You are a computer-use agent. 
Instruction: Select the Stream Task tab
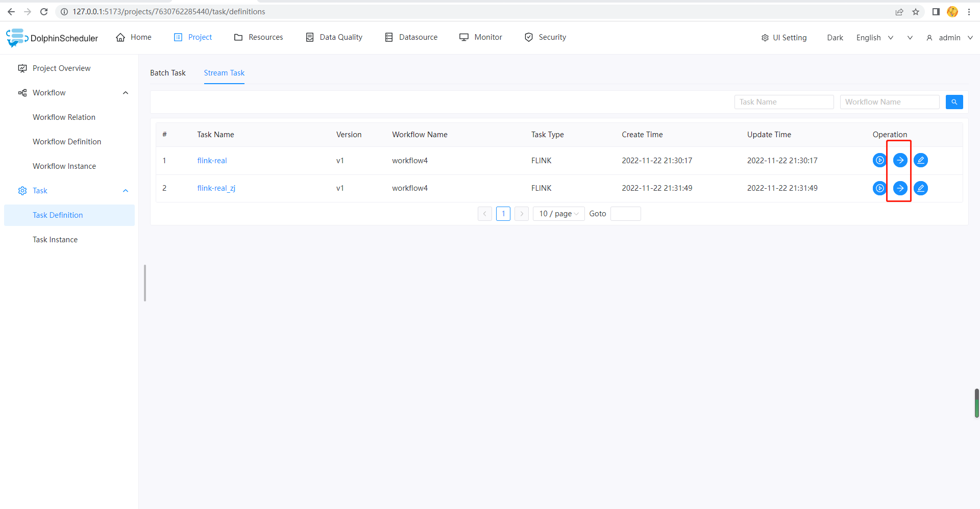[x=224, y=73]
